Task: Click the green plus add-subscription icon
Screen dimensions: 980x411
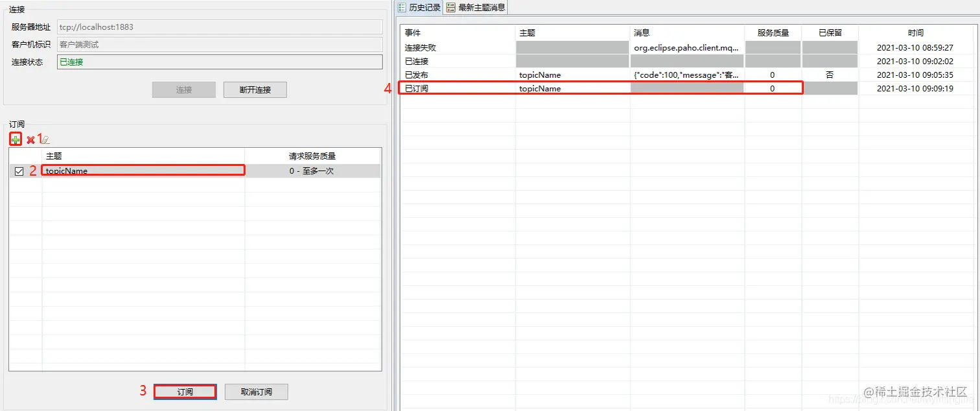Action: tap(16, 139)
